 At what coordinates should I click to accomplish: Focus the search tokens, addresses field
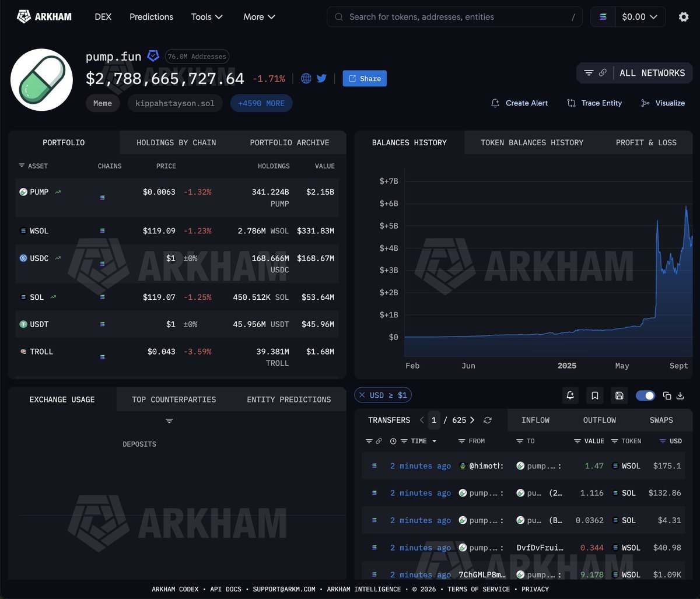tap(454, 17)
